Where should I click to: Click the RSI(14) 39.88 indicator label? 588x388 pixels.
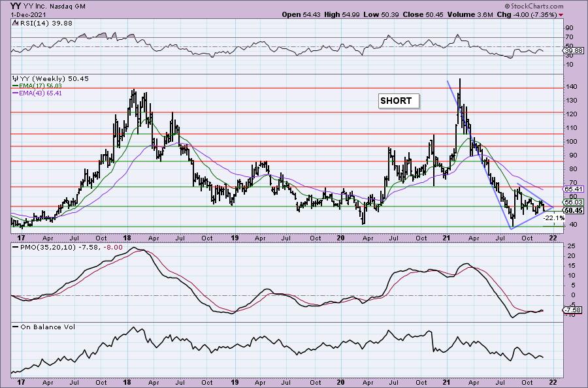45,24
